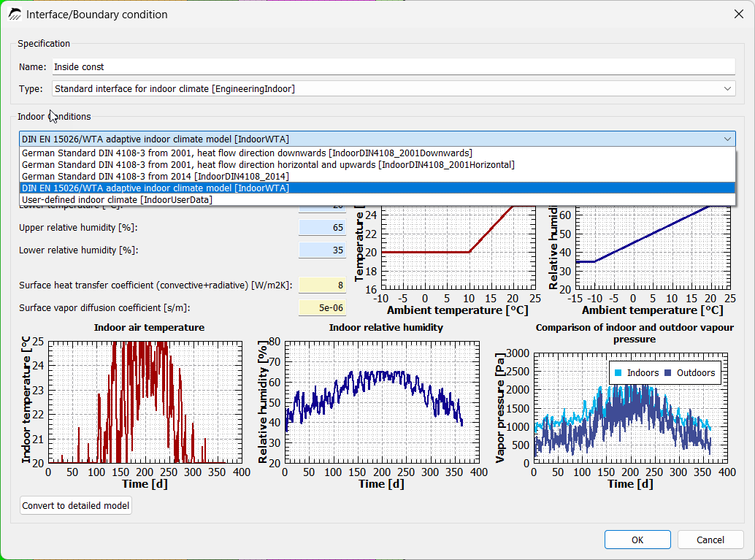Image resolution: width=755 pixels, height=560 pixels.
Task: Choose User-defined indoor climate option
Action: click(x=377, y=199)
